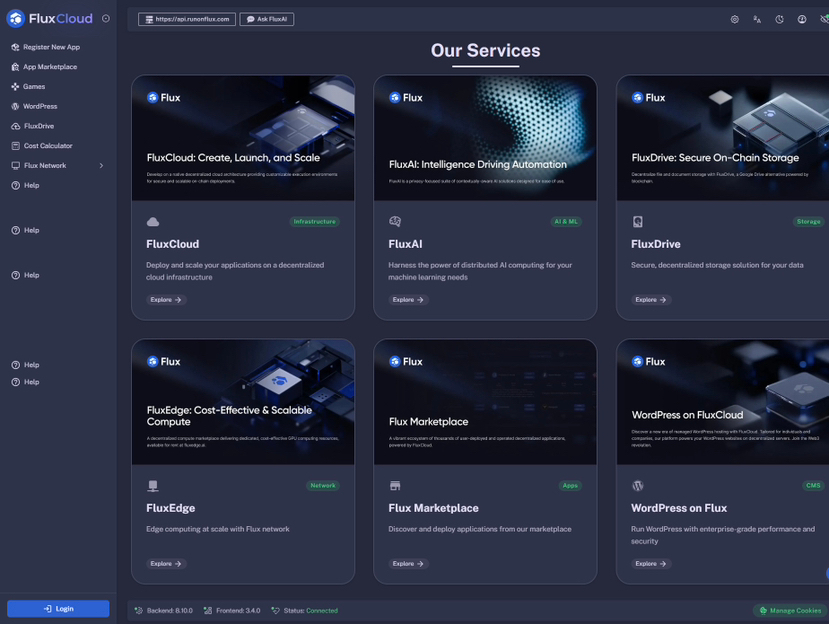Click the Apps tag on Marketplace card

(570, 485)
